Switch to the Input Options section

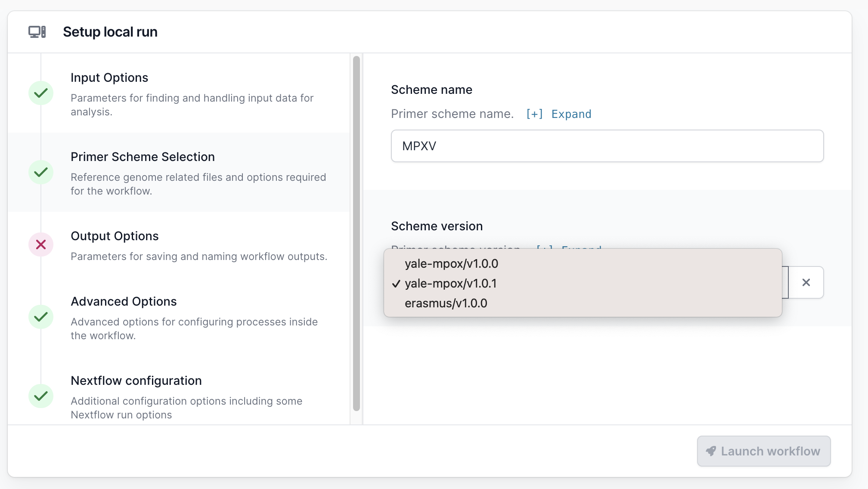[109, 77]
